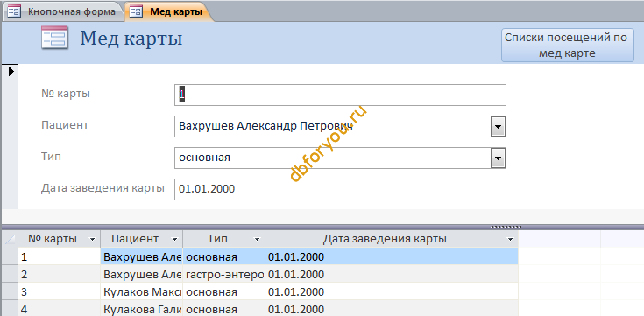644x316 pixels.
Task: Click the основная cell in row 3
Action: [x=224, y=291]
